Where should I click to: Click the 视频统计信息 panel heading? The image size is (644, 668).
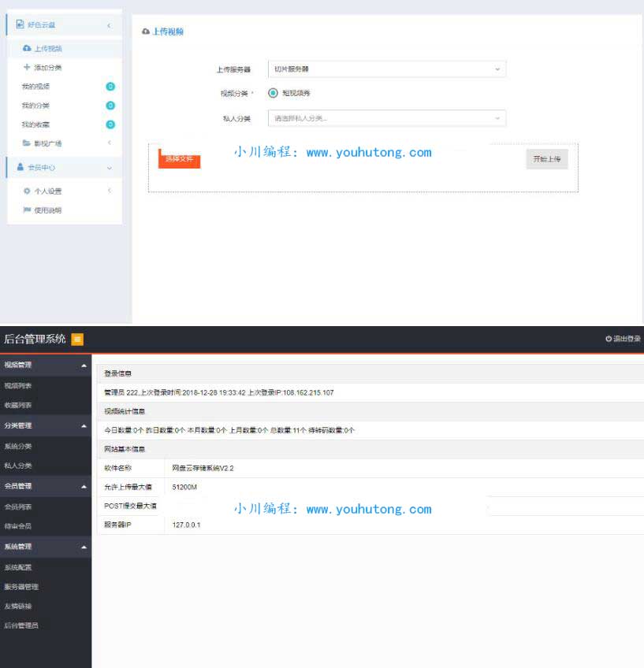point(125,411)
